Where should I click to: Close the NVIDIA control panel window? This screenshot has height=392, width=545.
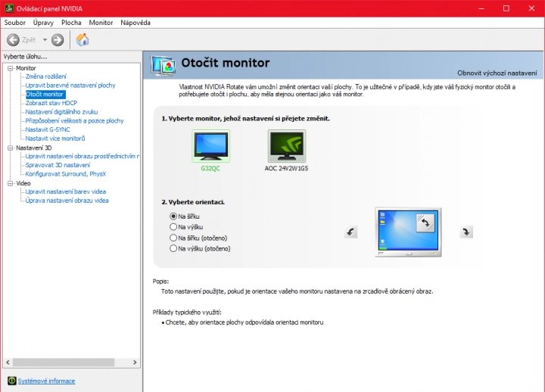pos(532,8)
